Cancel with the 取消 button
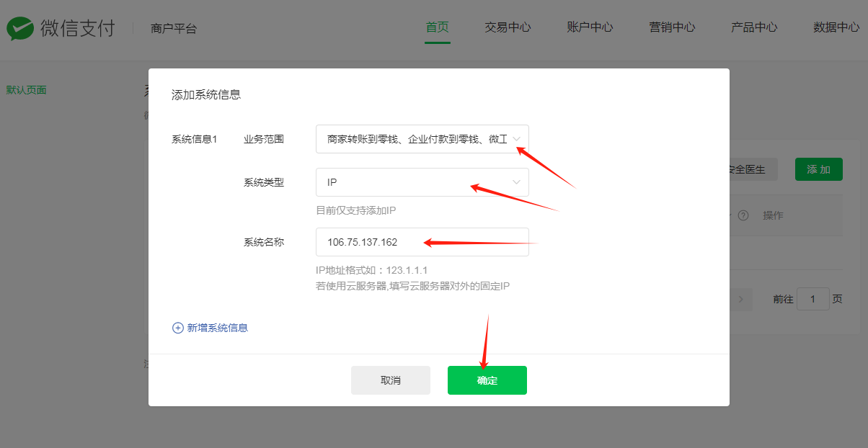This screenshot has width=868, height=448. click(x=391, y=380)
